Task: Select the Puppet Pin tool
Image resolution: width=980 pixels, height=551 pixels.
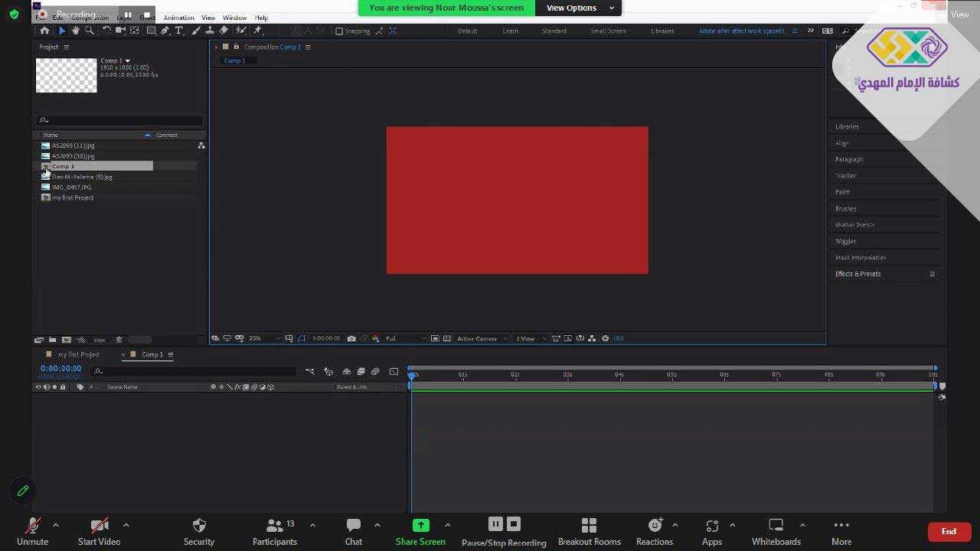Action: [257, 31]
